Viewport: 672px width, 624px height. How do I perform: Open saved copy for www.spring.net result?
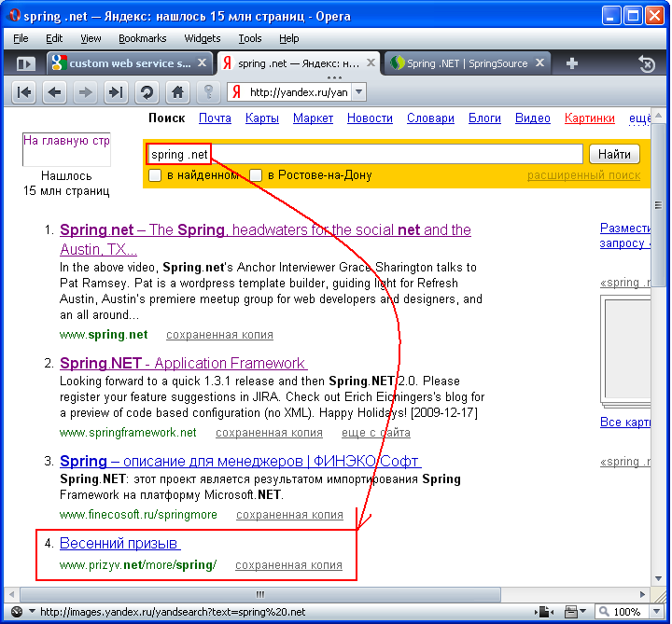click(219, 335)
